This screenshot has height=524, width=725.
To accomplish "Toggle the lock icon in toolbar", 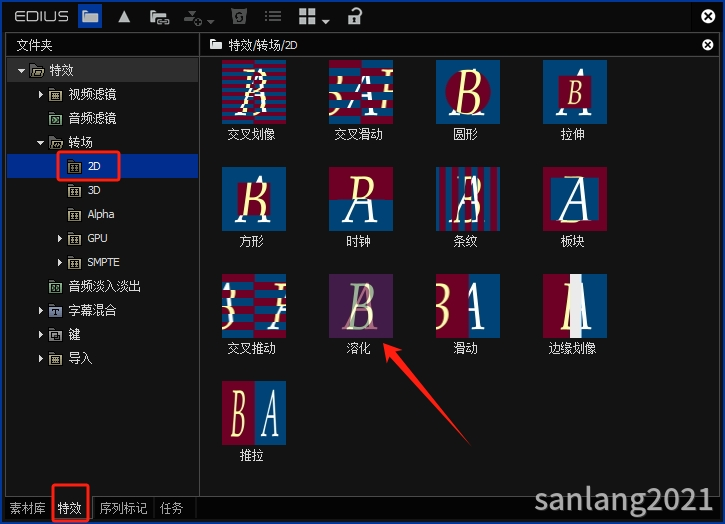I will click(355, 16).
